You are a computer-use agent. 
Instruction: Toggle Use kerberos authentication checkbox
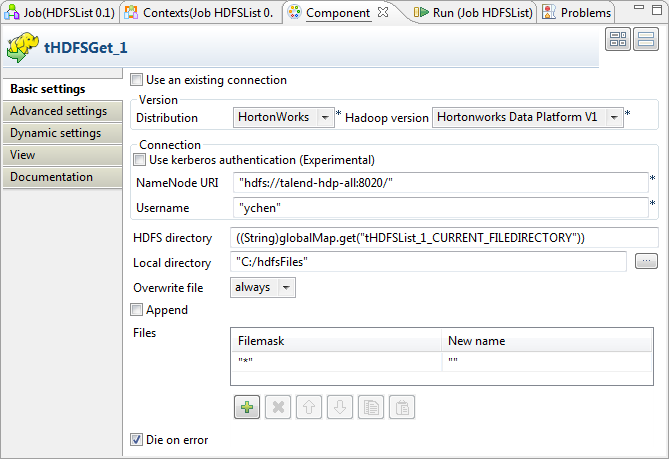point(140,160)
